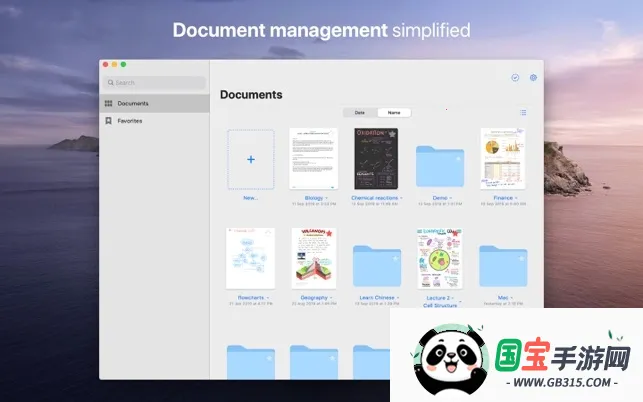This screenshot has height=402, width=643.
Task: Toggle the red favorite star on Geography
Action: [329, 233]
